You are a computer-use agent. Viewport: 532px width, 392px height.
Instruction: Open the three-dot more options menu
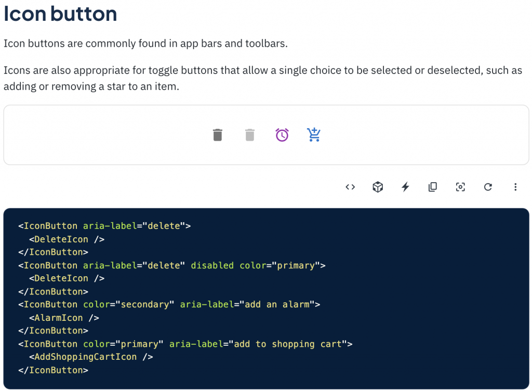coord(515,187)
